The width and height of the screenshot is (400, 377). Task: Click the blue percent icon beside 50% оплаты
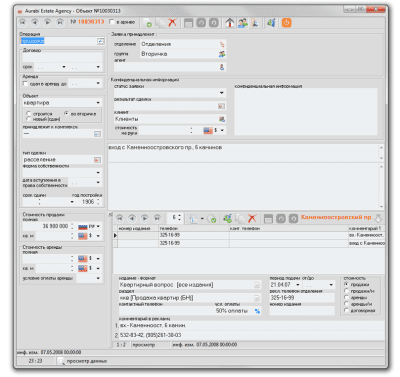(x=257, y=311)
